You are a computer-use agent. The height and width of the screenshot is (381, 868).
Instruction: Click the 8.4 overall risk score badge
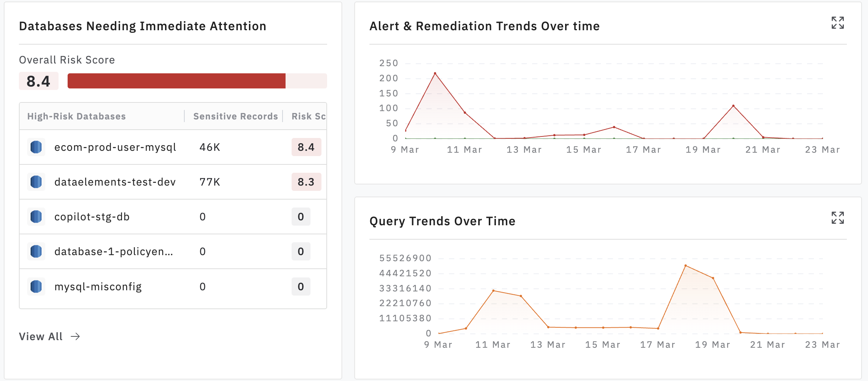click(x=39, y=81)
